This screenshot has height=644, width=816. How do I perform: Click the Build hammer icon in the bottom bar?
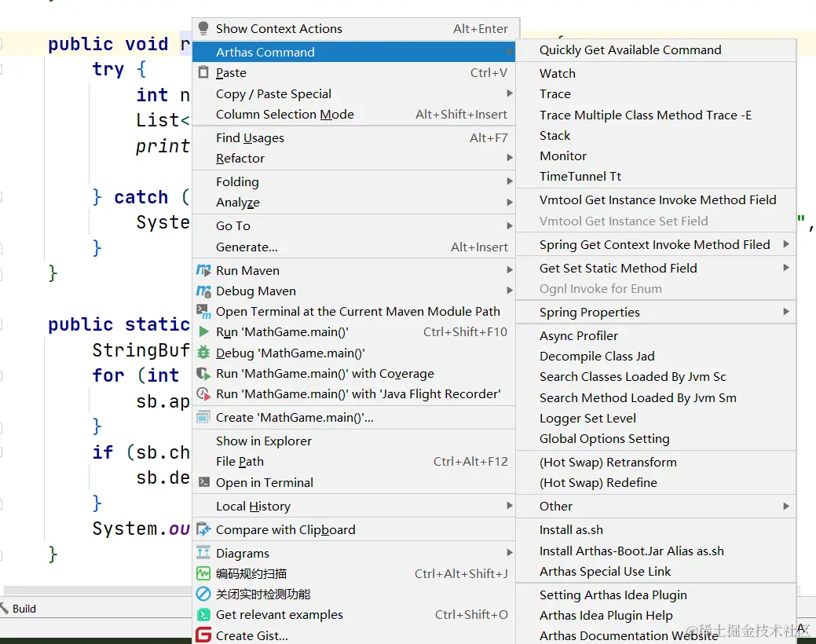pos(4,608)
